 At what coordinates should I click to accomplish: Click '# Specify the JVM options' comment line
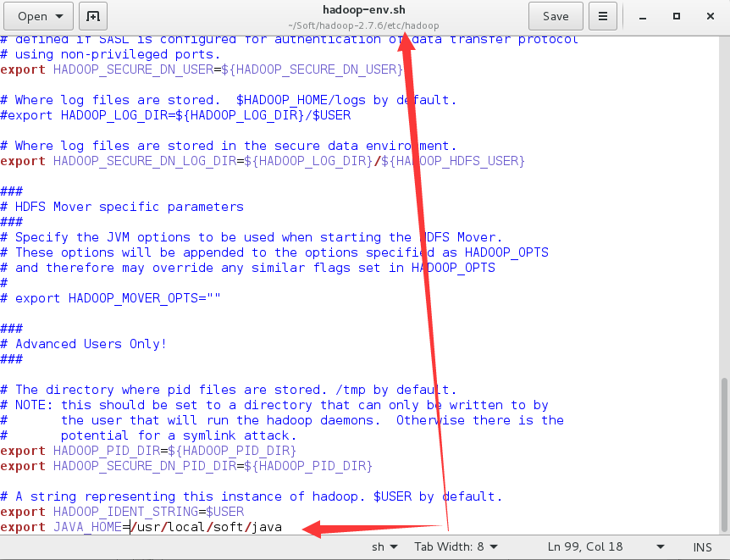coord(252,237)
